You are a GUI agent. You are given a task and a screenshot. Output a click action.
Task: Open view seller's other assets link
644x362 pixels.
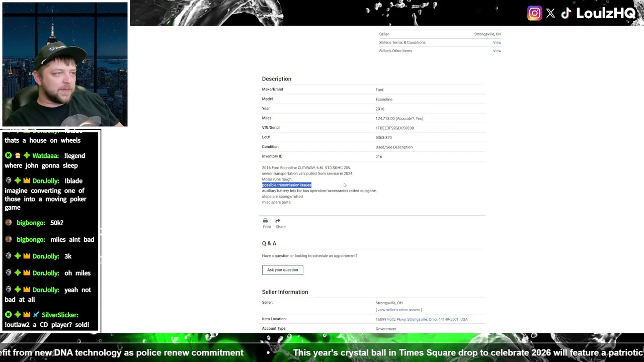[x=398, y=310]
